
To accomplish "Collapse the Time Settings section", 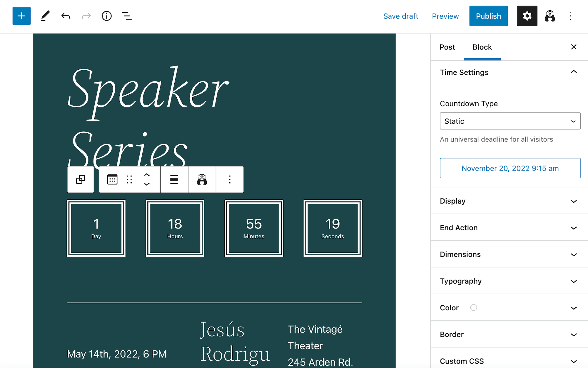I will point(574,72).
